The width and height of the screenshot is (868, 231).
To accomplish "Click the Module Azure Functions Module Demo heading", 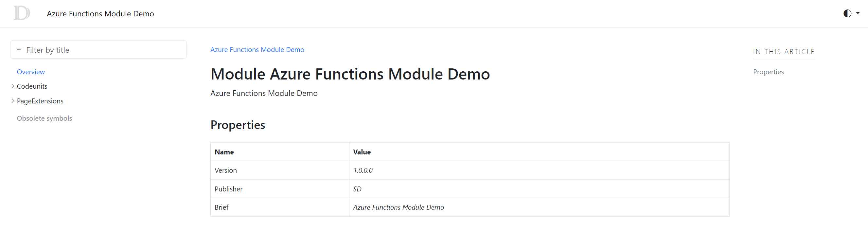I will pos(350,74).
